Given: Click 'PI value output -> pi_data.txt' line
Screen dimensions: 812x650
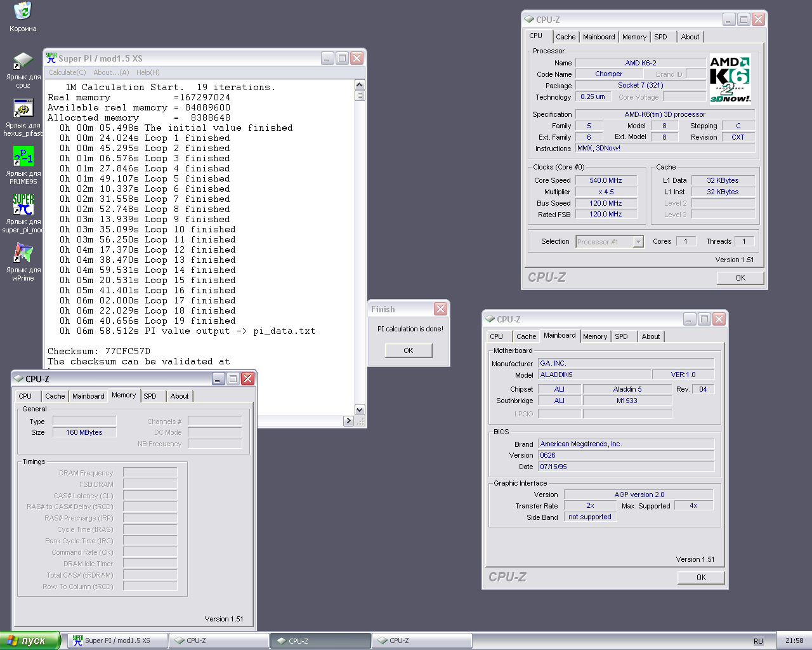Looking at the screenshot, I should tap(188, 331).
